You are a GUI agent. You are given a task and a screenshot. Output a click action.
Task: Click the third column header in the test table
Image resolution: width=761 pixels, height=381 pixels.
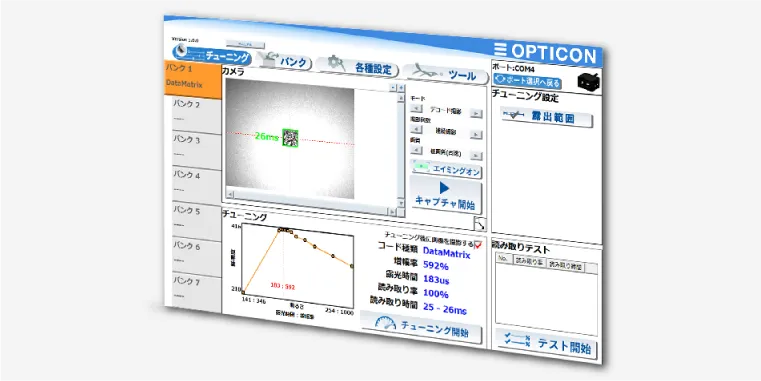[565, 266]
